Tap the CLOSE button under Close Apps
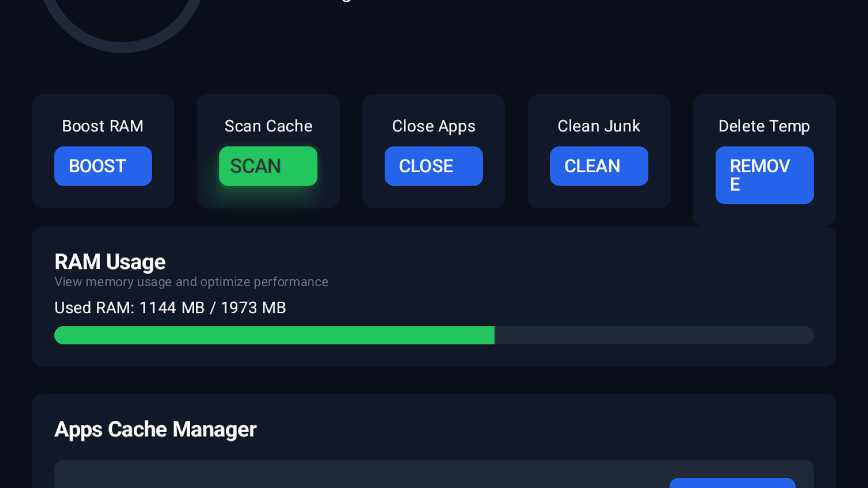 pos(434,166)
